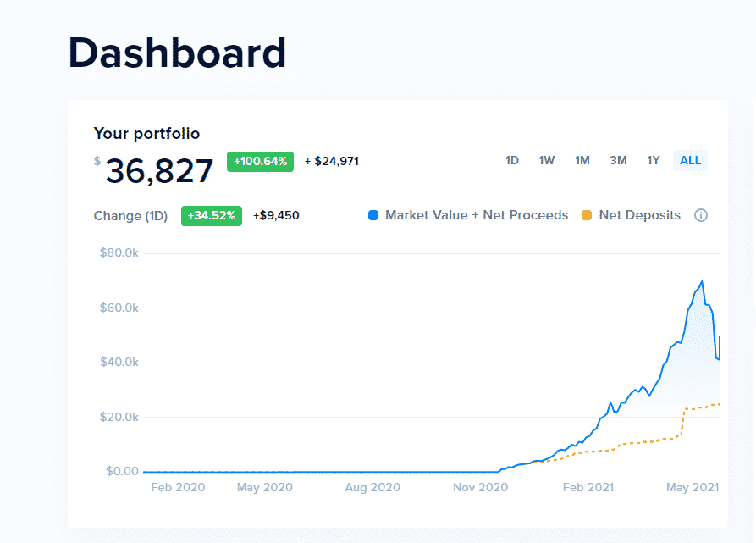
Task: Select the 1M range tab
Action: click(x=582, y=160)
